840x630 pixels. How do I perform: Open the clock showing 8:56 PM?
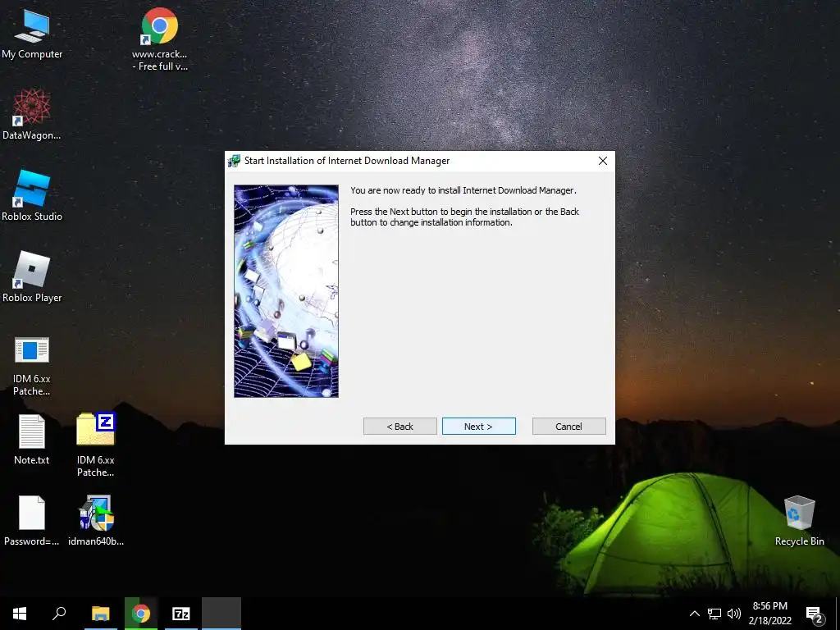tap(769, 614)
